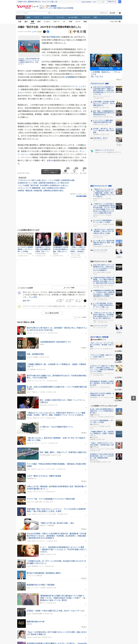This screenshot has width=138, height=644.
Task: Open the 科学 category
Action: pyautogui.click(x=71, y=21)
